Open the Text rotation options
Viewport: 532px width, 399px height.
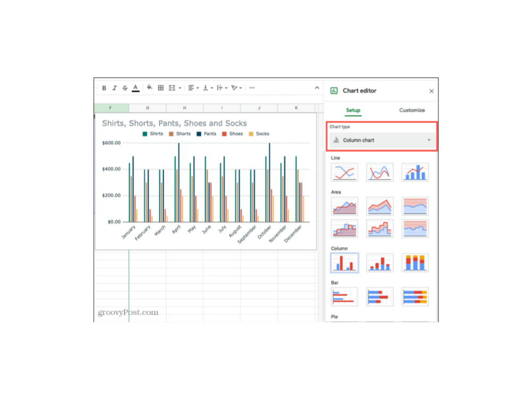(x=235, y=87)
